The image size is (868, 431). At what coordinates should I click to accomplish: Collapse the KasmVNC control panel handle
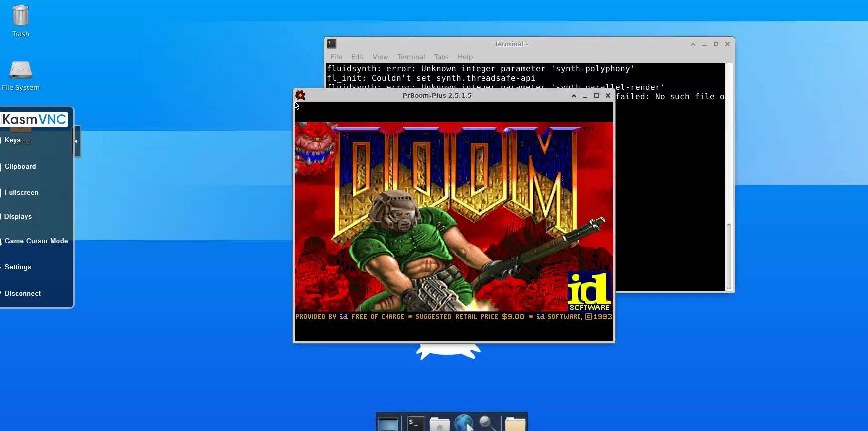[76, 141]
